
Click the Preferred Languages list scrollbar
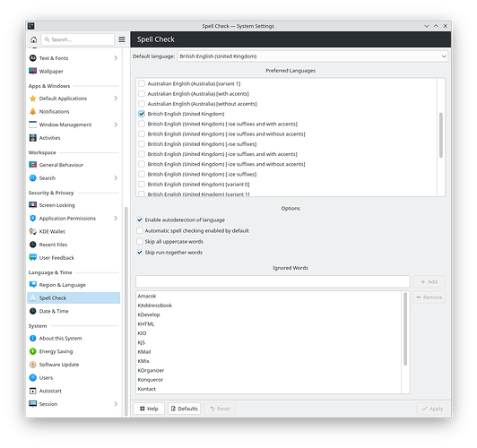[x=441, y=135]
